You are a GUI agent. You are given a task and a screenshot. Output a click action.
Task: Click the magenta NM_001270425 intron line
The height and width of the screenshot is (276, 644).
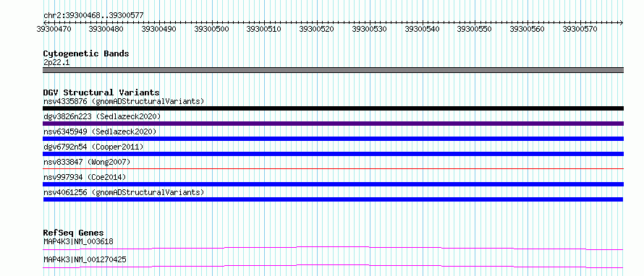(x=334, y=266)
